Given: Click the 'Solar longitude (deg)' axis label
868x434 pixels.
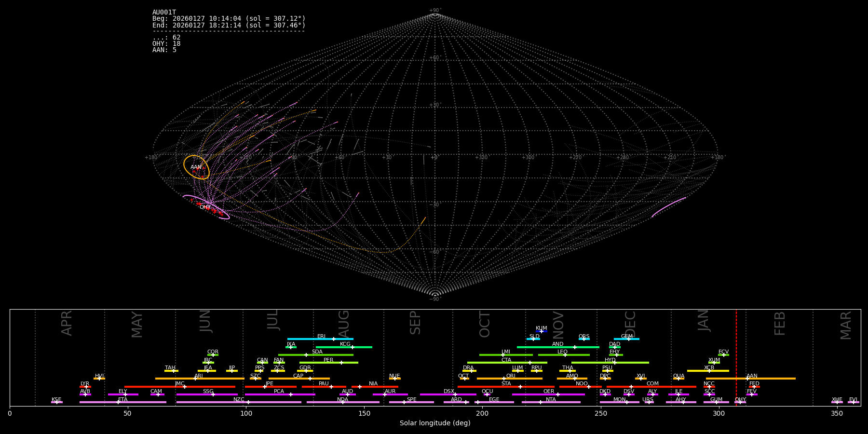Looking at the screenshot, I should (435, 423).
